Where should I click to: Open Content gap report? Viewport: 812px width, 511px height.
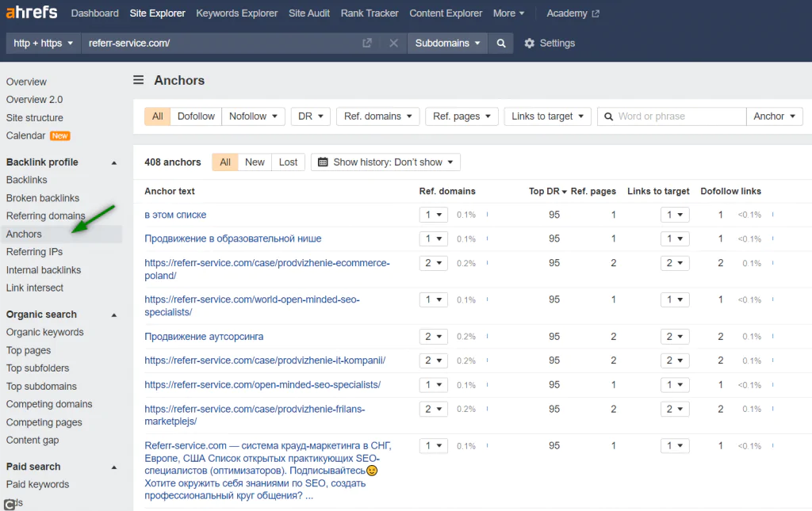(33, 440)
